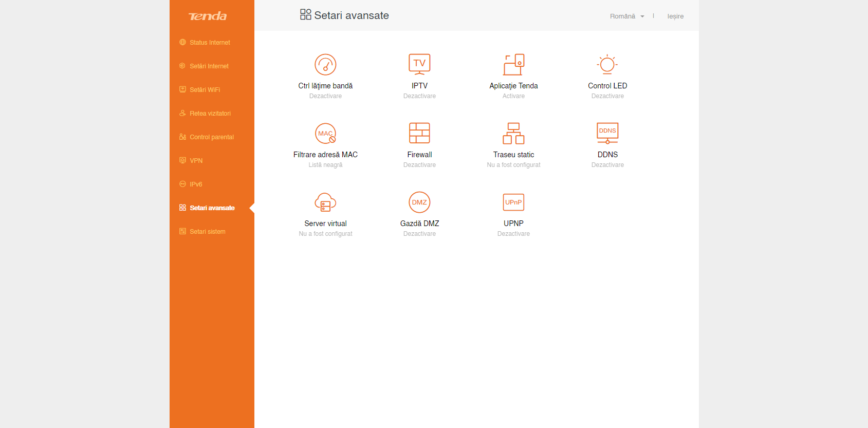Open the Traseu static network icon
This screenshot has width=868, height=428.
click(513, 134)
